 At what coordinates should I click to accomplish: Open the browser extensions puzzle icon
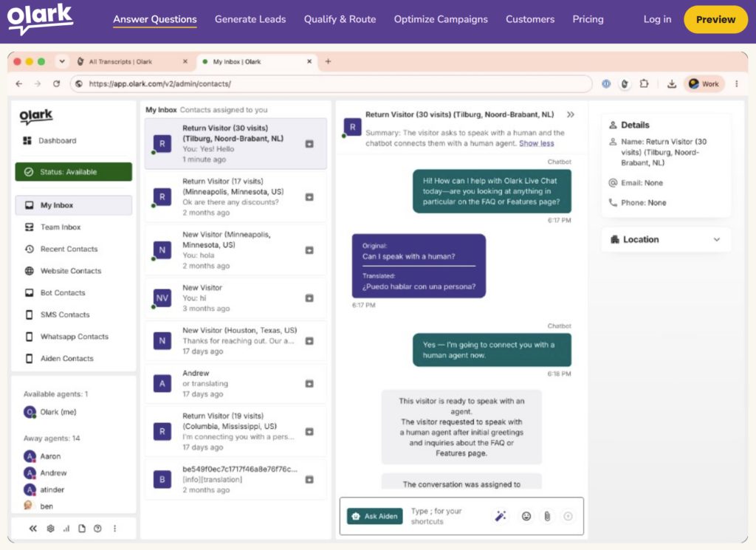(x=644, y=84)
